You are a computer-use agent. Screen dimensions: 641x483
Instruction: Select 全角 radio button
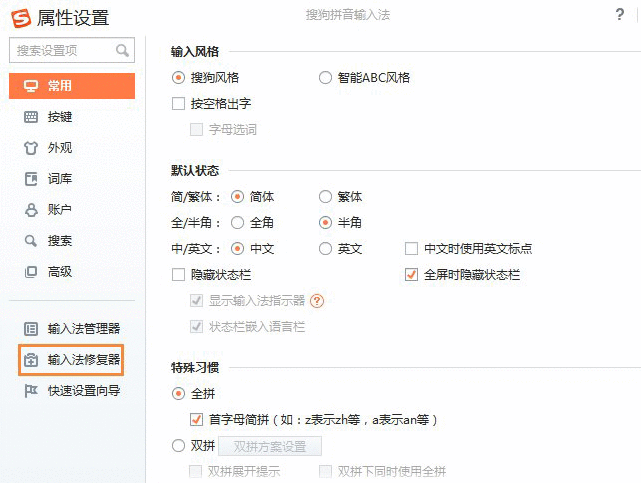(x=237, y=223)
